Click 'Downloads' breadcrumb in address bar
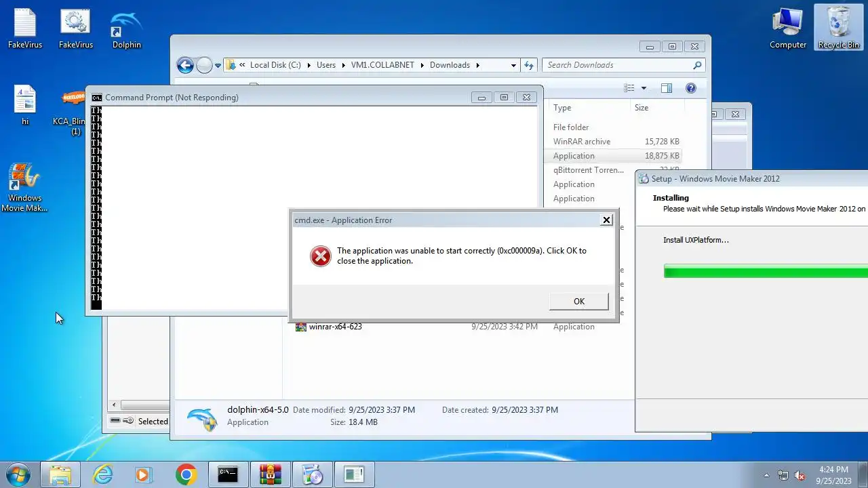This screenshot has width=868, height=488. click(x=450, y=65)
